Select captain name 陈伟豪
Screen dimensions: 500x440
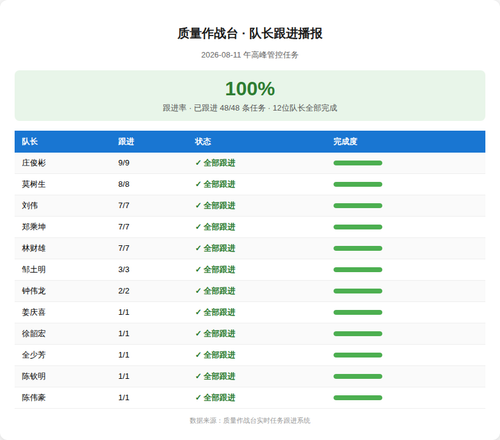pos(34,398)
